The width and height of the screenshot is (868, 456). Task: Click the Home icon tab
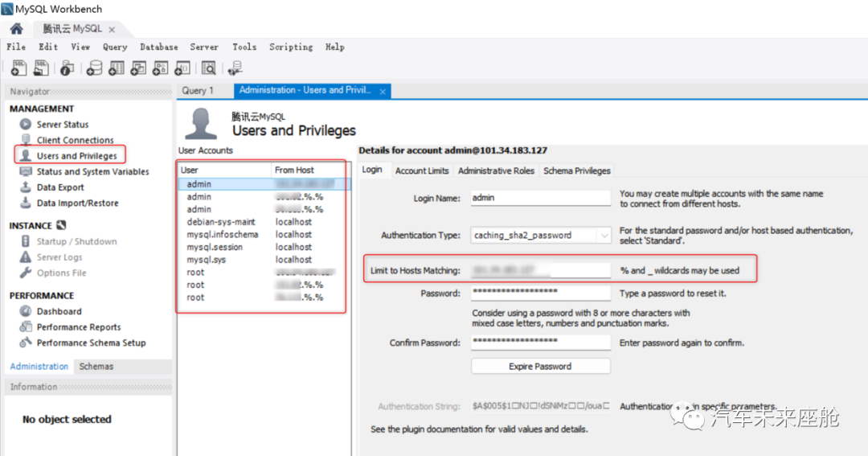click(17, 29)
